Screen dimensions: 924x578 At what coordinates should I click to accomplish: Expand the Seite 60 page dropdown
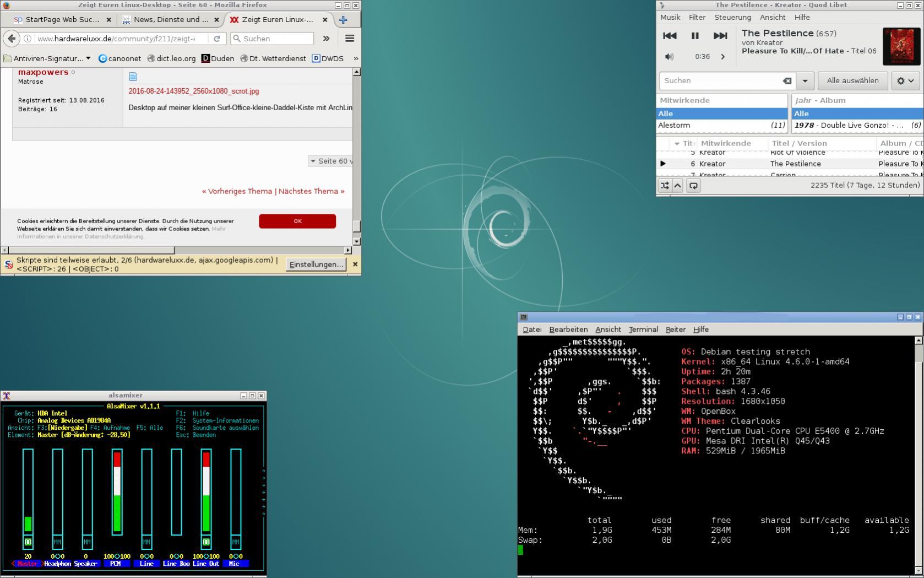[x=331, y=161]
